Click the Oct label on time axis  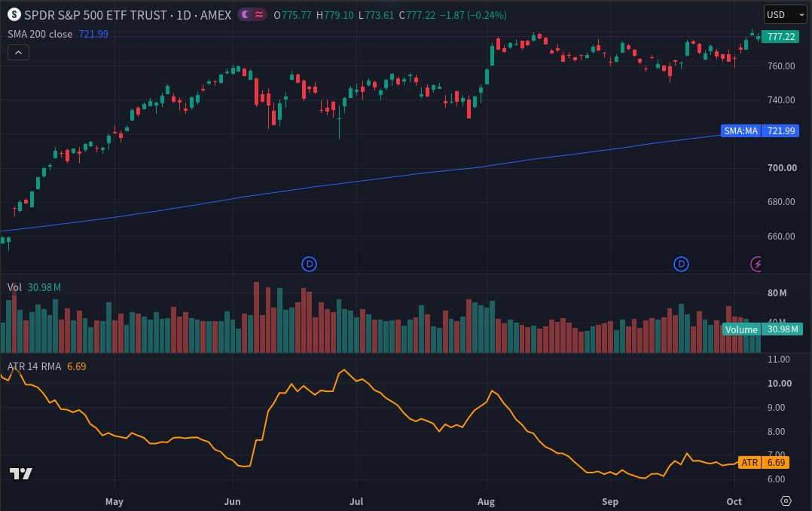[734, 502]
